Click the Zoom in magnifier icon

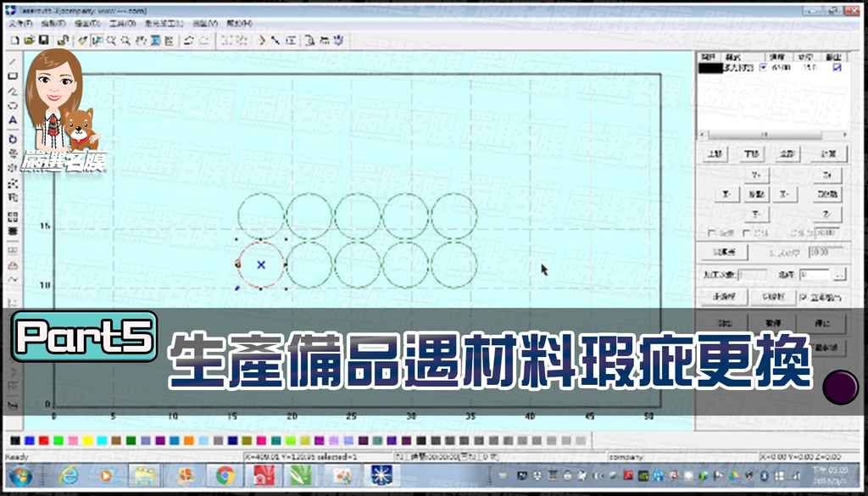(112, 40)
